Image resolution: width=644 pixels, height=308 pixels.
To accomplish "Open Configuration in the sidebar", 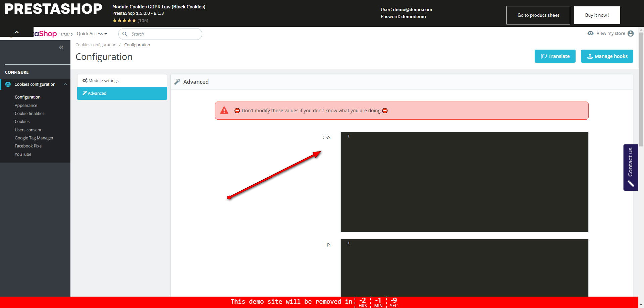I will pos(28,97).
